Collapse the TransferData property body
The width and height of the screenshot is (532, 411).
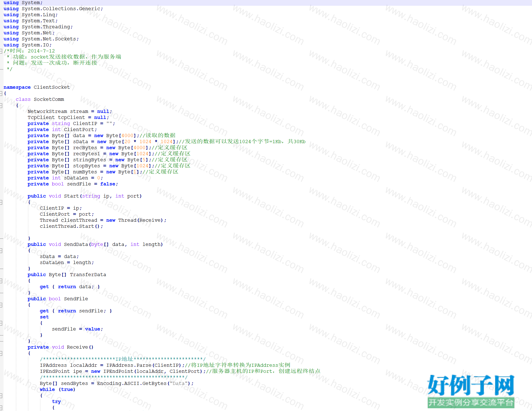[x=1, y=281]
